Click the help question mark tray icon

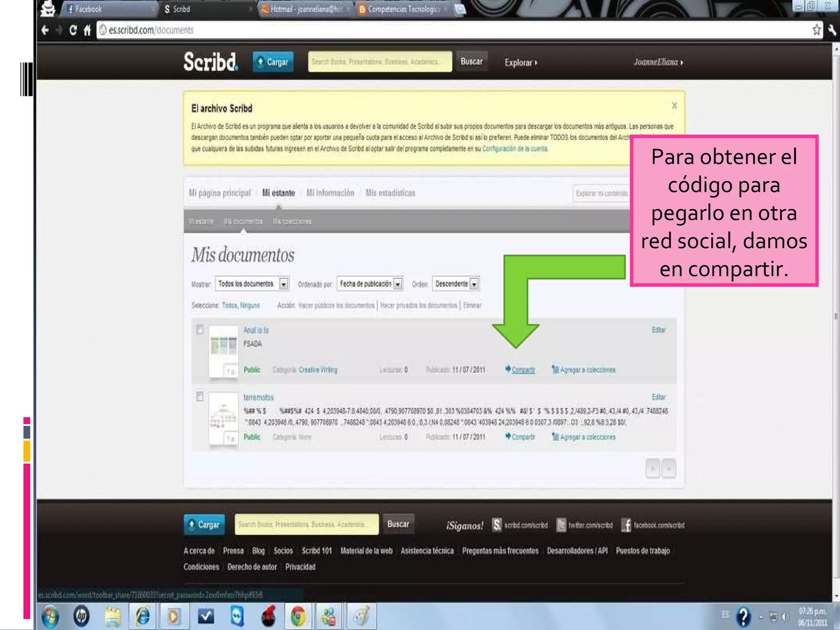pyautogui.click(x=743, y=617)
